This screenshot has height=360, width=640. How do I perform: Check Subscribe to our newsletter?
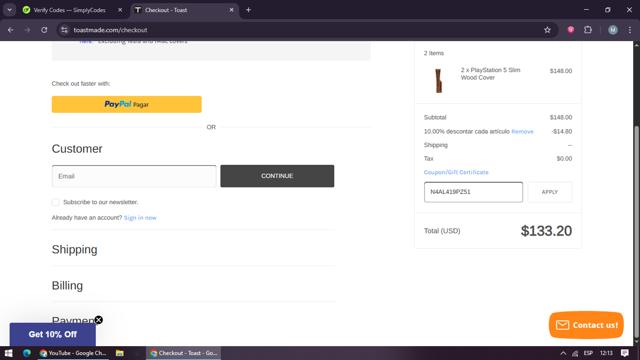(x=56, y=202)
